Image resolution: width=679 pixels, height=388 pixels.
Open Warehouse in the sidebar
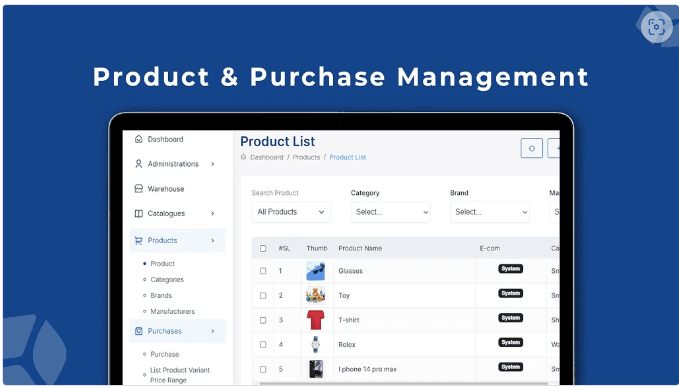166,189
